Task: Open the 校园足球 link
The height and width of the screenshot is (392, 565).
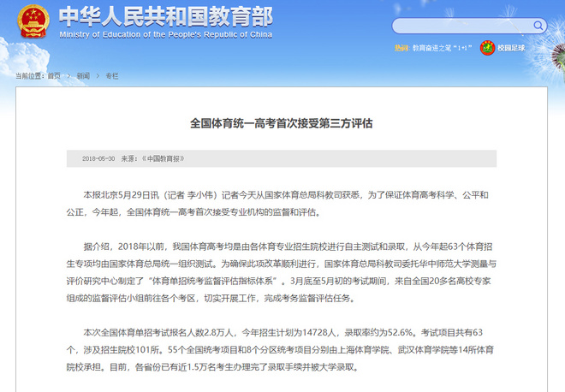Action: 511,48
